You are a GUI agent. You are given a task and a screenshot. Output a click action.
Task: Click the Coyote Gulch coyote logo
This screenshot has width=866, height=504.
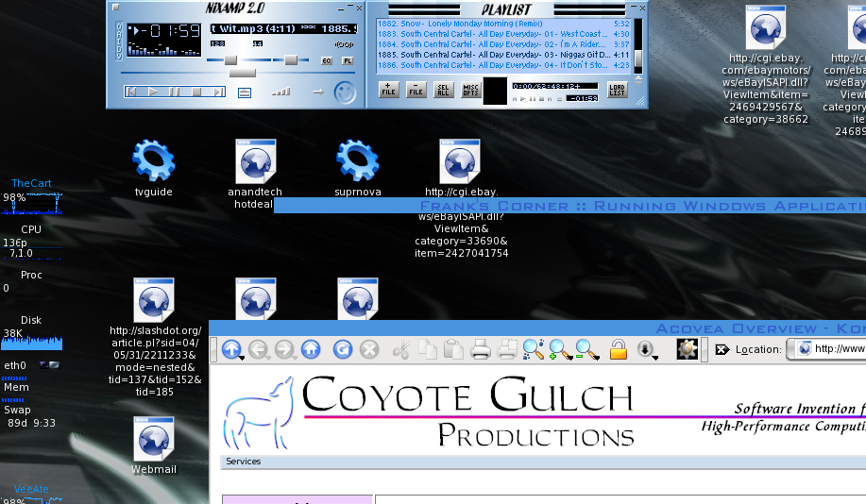tap(259, 412)
